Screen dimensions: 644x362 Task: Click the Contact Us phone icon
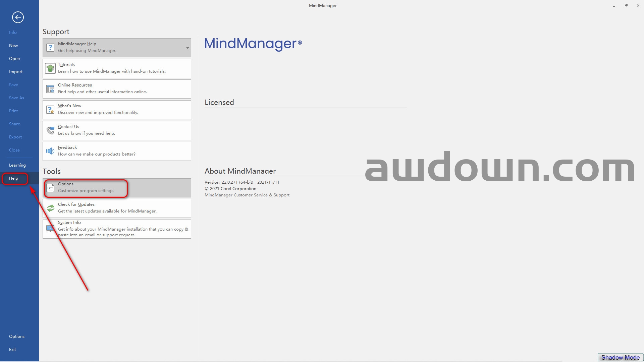tap(50, 130)
